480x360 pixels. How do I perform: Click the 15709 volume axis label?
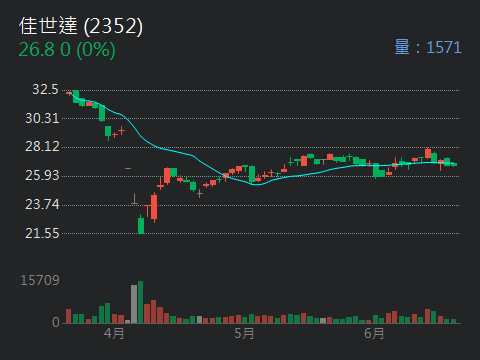(x=40, y=281)
